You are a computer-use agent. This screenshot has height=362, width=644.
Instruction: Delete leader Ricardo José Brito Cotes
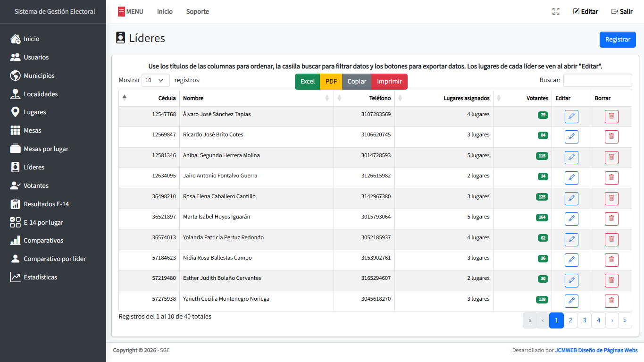tap(611, 137)
